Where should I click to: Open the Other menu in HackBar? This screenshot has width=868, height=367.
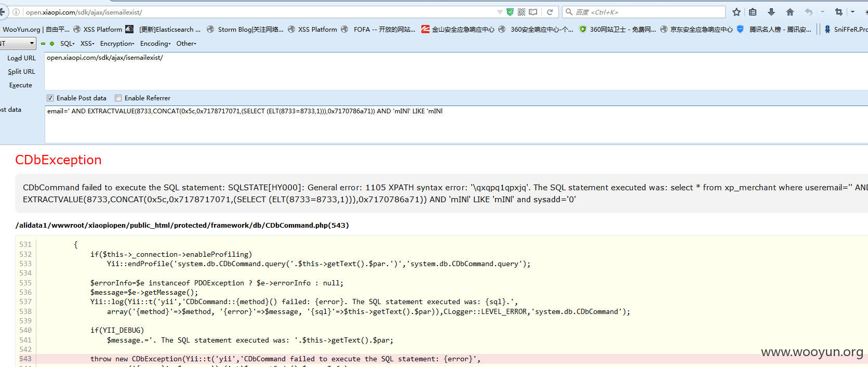click(x=186, y=44)
